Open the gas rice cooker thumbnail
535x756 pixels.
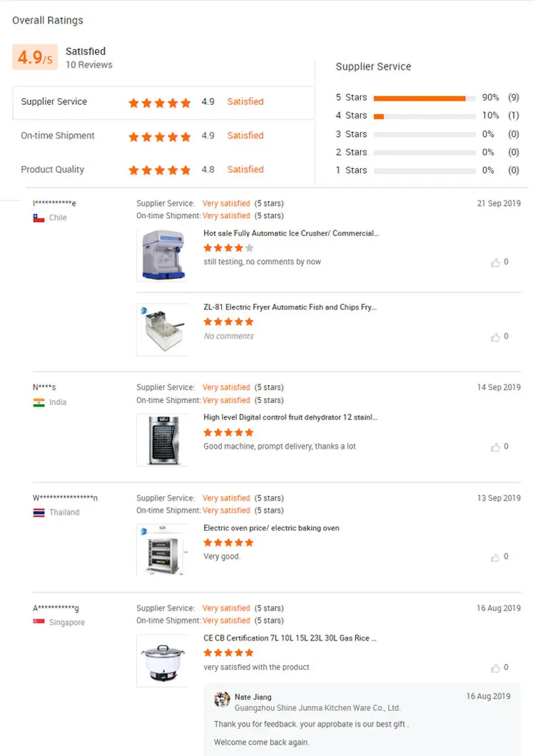163,660
